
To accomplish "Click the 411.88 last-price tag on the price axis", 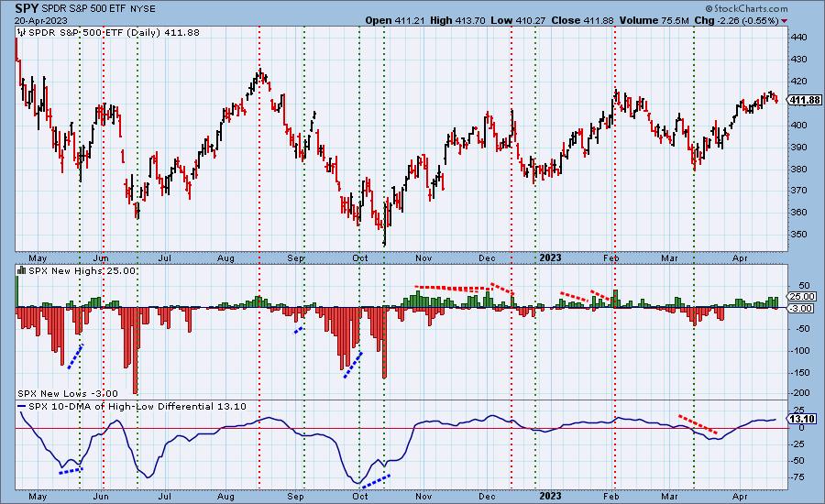I will pos(805,100).
